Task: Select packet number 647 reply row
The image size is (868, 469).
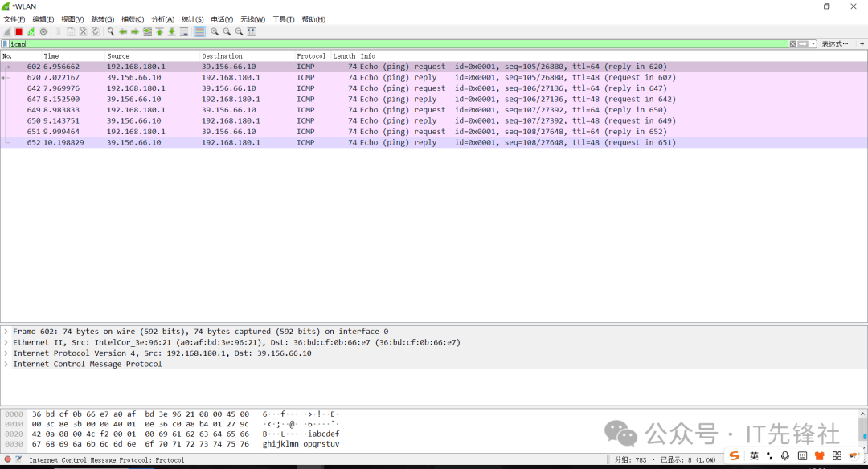Action: tap(321, 100)
